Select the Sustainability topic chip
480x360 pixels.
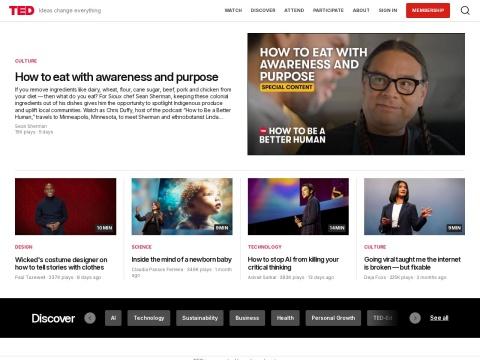[x=200, y=318]
